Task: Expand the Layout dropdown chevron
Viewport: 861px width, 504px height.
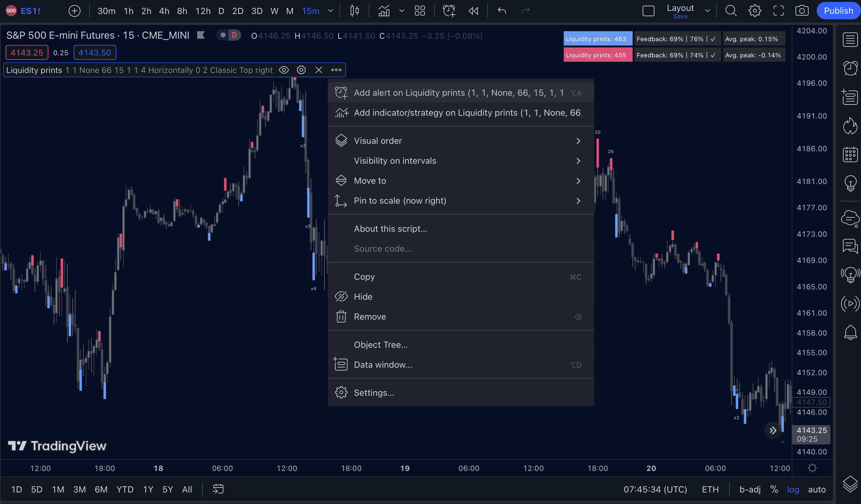Action: 707,11
